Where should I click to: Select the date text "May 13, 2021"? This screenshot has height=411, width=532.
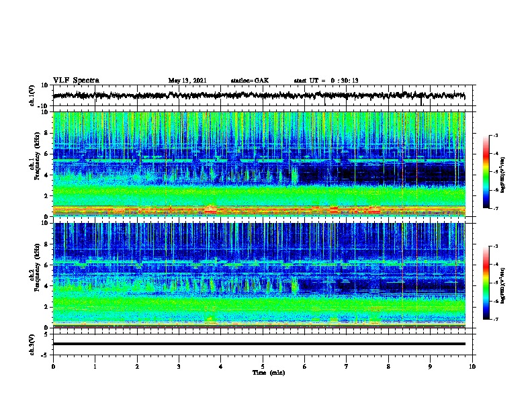[x=187, y=81]
